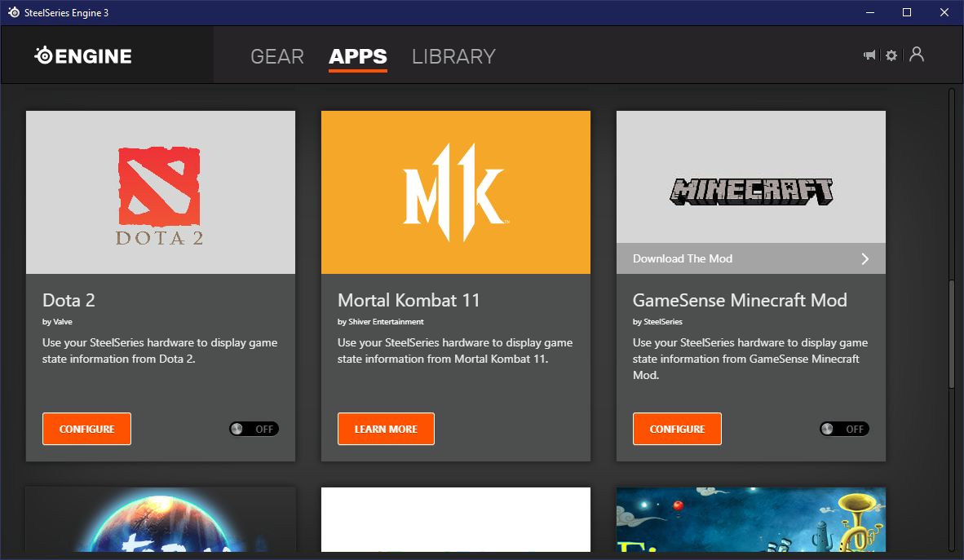Click the 'by Shiver Entertainment' author text
The height and width of the screenshot is (560, 964).
pos(381,321)
